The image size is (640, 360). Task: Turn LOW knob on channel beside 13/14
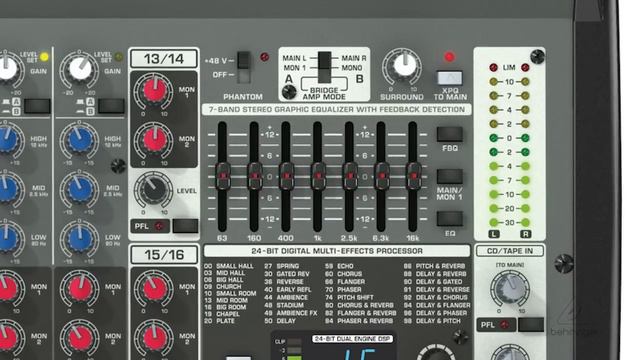click(x=80, y=239)
